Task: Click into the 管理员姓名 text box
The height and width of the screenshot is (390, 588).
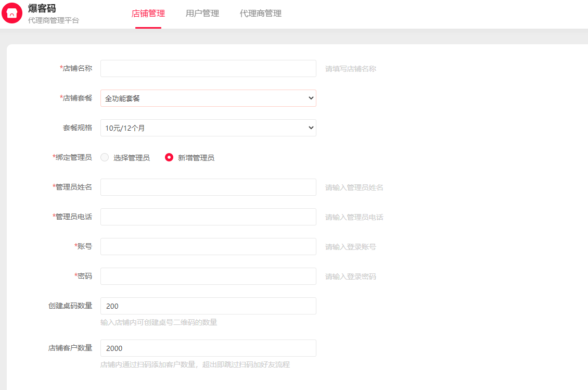Action: pyautogui.click(x=208, y=187)
